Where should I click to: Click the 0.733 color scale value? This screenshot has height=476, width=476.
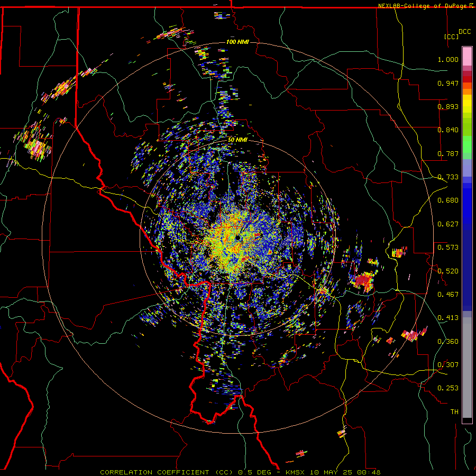pos(448,177)
